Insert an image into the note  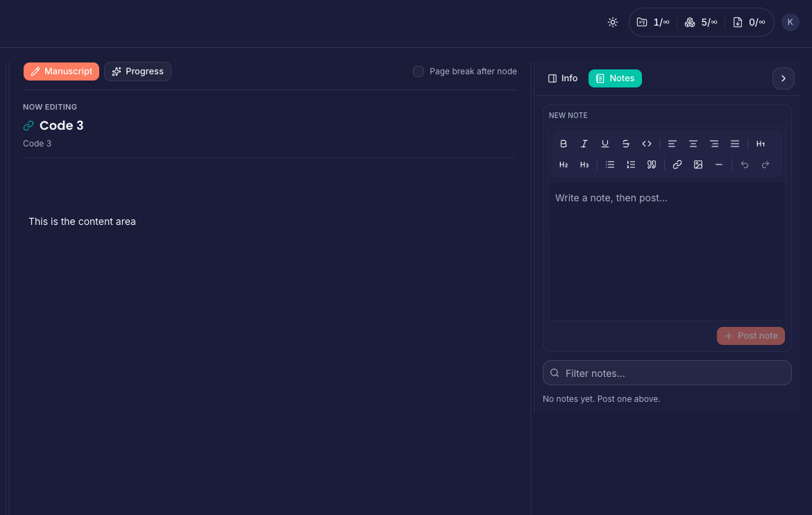click(698, 164)
